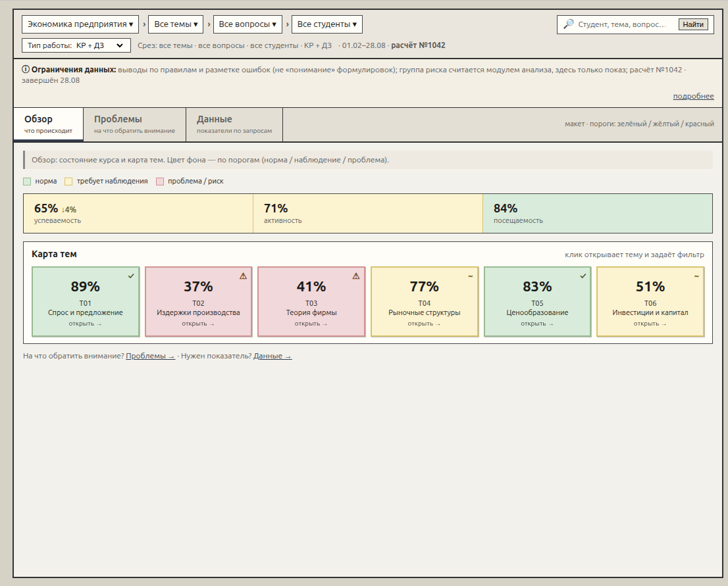Click the yellow требует наблюдения legend swatch
This screenshot has width=728, height=586.
click(68, 182)
